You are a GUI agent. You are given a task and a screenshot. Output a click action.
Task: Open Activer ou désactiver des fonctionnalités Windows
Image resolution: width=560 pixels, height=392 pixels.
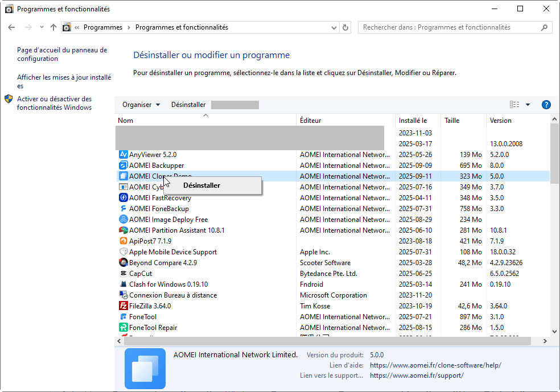pyautogui.click(x=54, y=103)
